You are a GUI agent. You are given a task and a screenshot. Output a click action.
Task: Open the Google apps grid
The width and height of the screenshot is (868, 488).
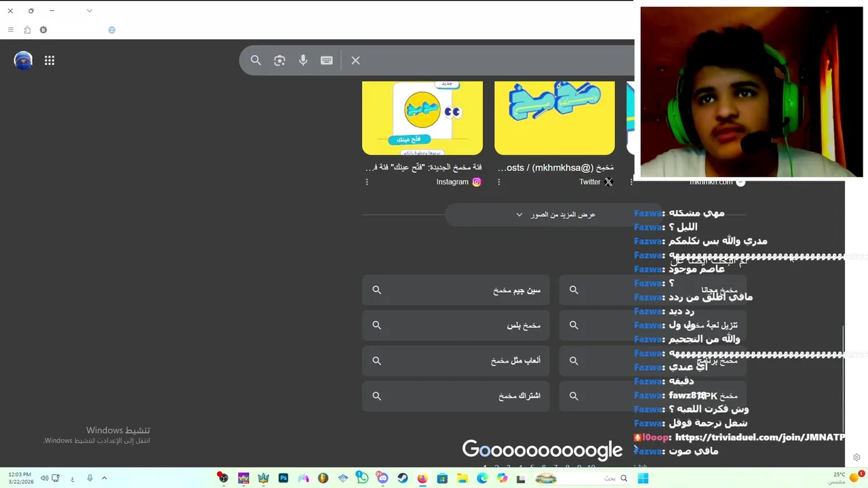(50, 60)
